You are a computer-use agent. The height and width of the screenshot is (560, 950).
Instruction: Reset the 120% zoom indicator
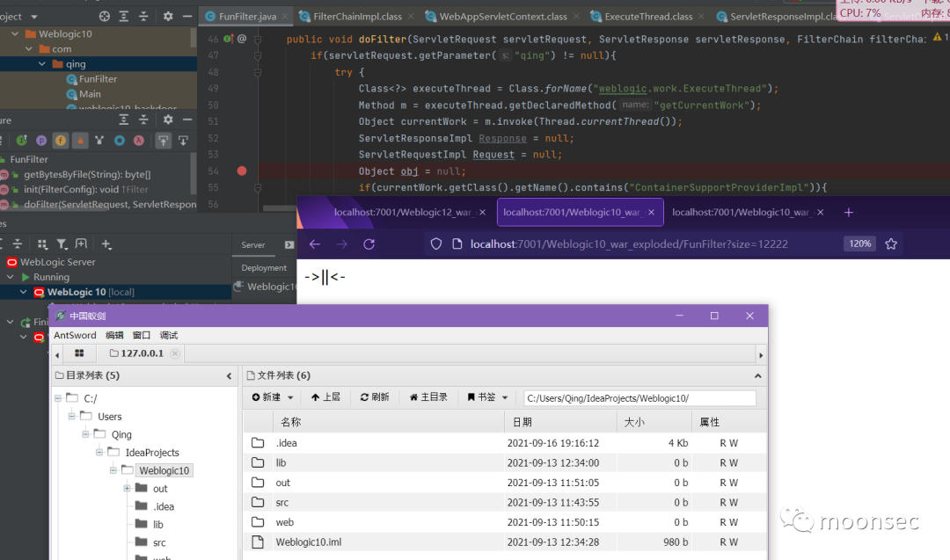point(859,244)
